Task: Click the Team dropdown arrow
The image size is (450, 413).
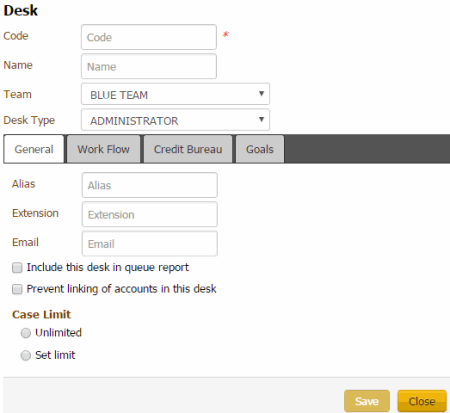Action: point(261,94)
